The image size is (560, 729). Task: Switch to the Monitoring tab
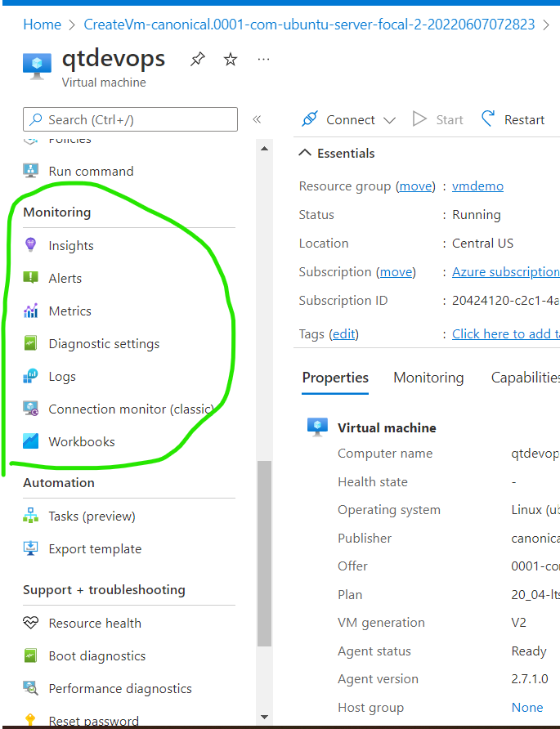428,378
